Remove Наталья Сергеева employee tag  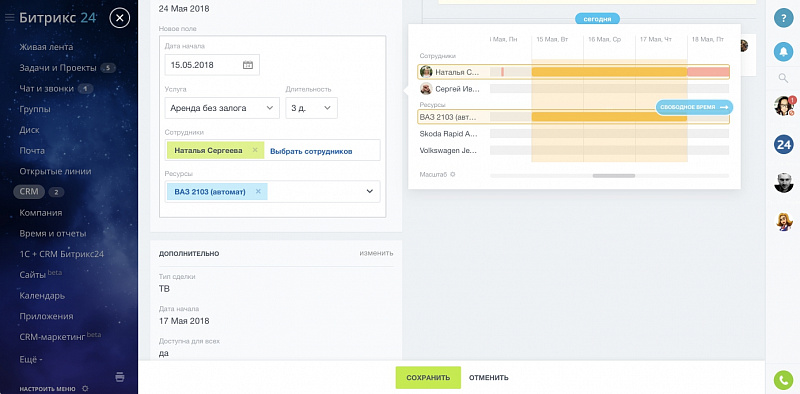tap(255, 150)
